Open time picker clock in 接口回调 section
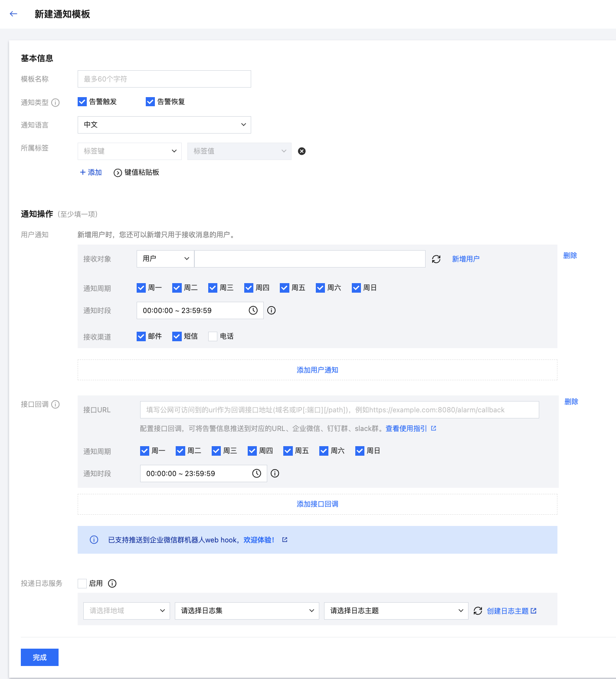616x679 pixels. (257, 473)
